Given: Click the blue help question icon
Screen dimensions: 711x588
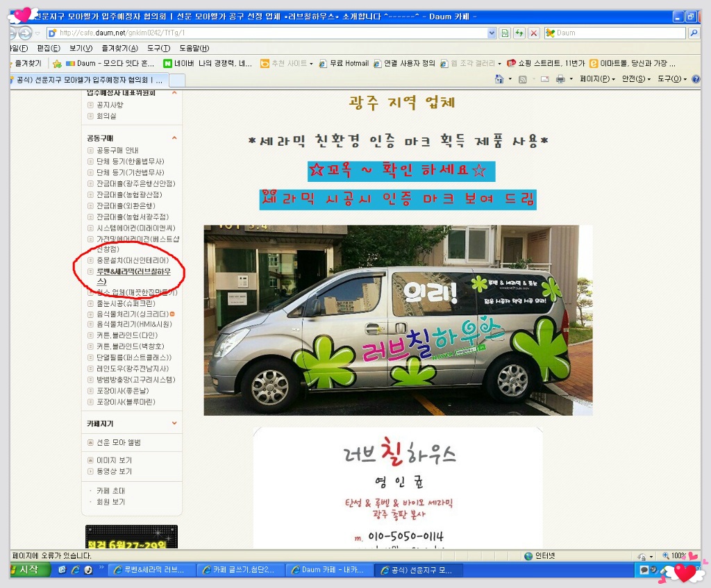Looking at the screenshot, I should coord(696,79).
